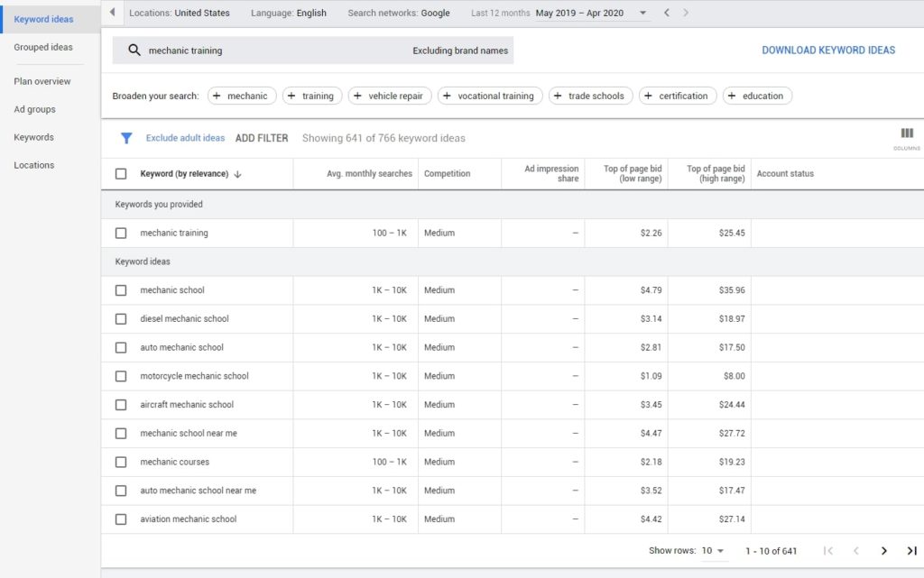This screenshot has width=924, height=578.
Task: Jump to the last page icon
Action: coord(910,550)
